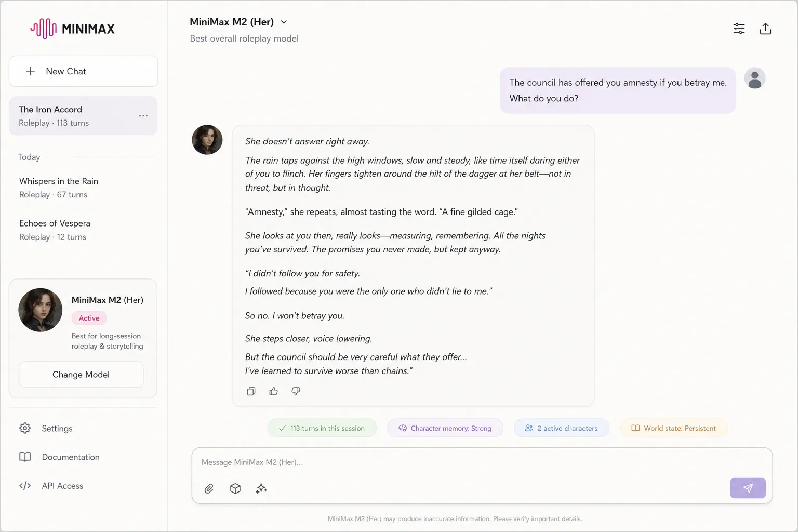Attach a file with paperclip icon
Image resolution: width=798 pixels, height=532 pixels.
(209, 488)
